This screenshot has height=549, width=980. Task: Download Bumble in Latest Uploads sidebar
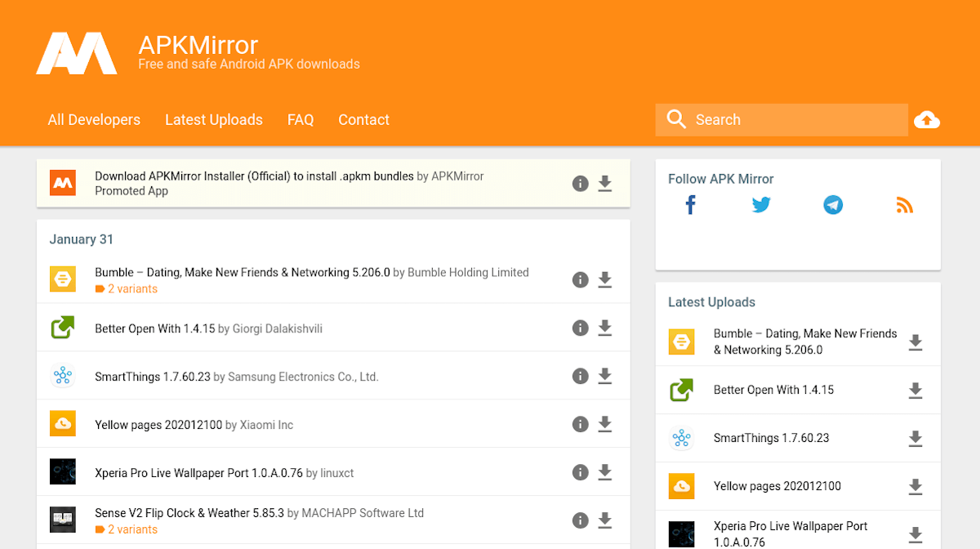tap(915, 342)
